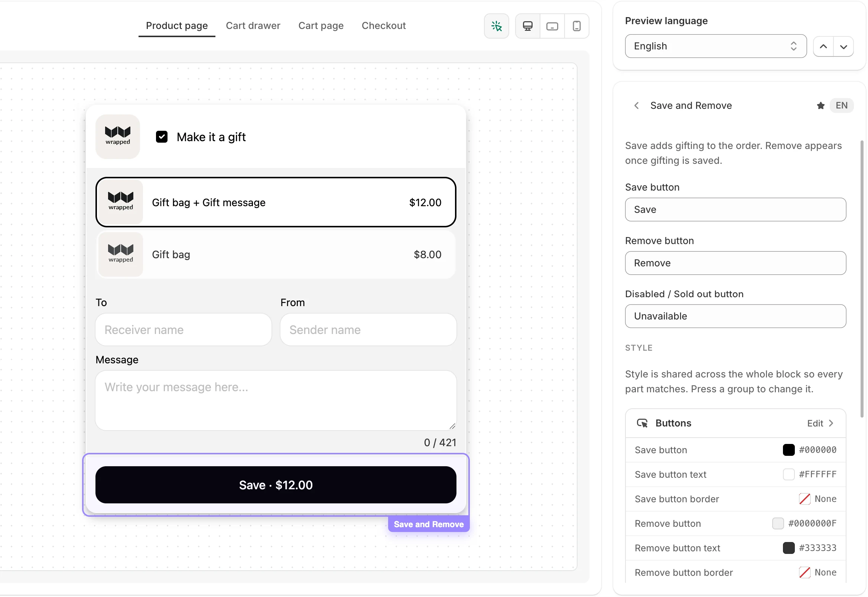This screenshot has width=868, height=597.
Task: Click the 0 / 421 character counter
Action: [440, 443]
